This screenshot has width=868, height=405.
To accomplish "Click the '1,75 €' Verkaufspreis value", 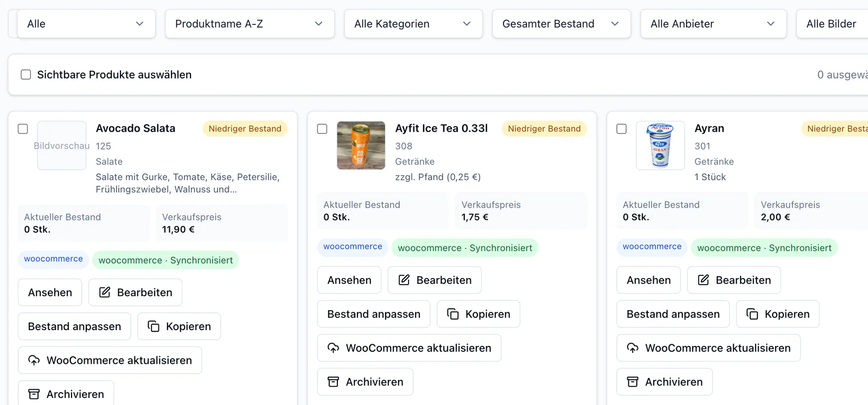I will click(475, 217).
